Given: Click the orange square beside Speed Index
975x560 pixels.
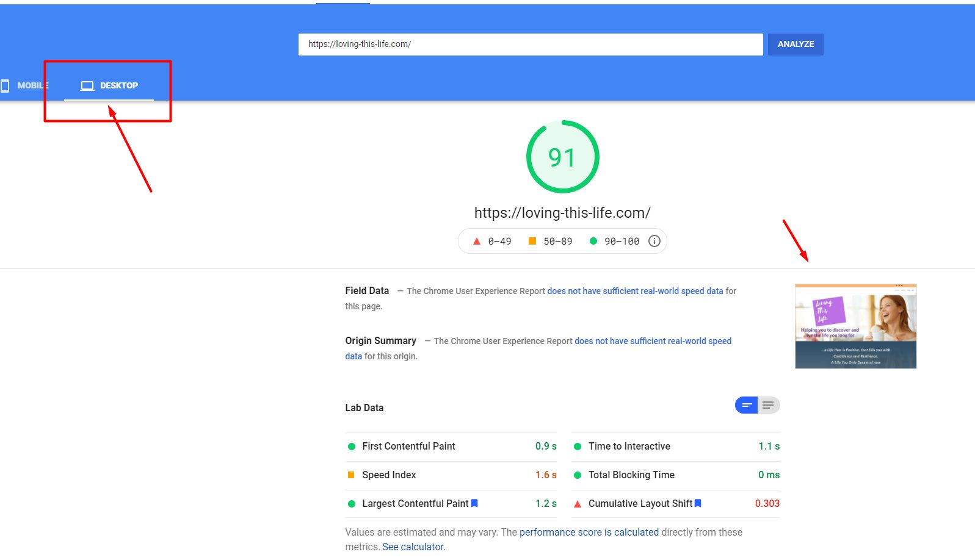Looking at the screenshot, I should 351,475.
